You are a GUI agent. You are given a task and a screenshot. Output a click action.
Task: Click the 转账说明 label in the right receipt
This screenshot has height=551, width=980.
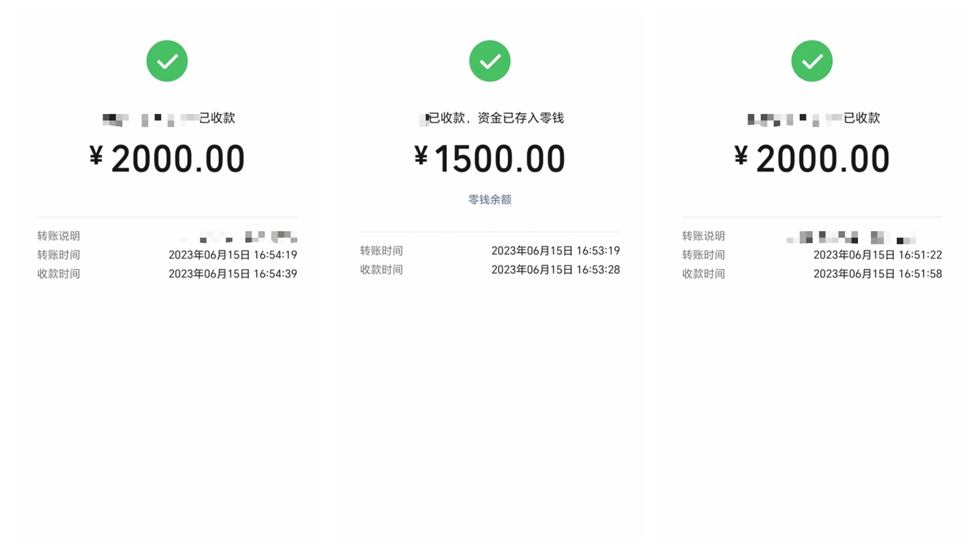pos(704,236)
